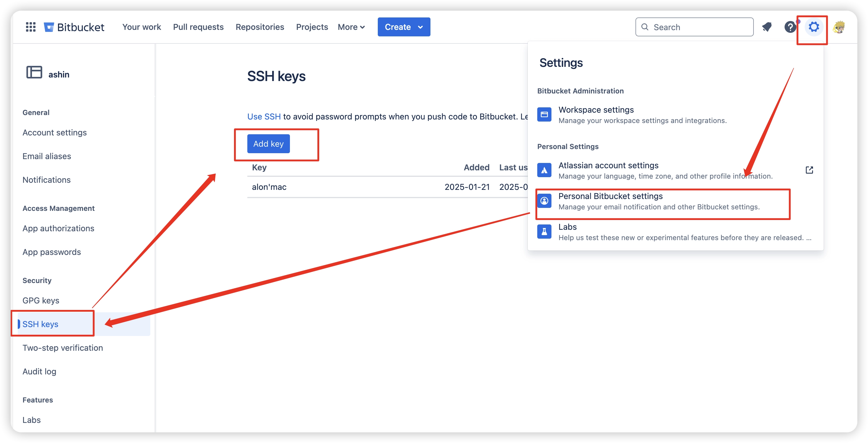Go to Repositories tab

tap(260, 27)
